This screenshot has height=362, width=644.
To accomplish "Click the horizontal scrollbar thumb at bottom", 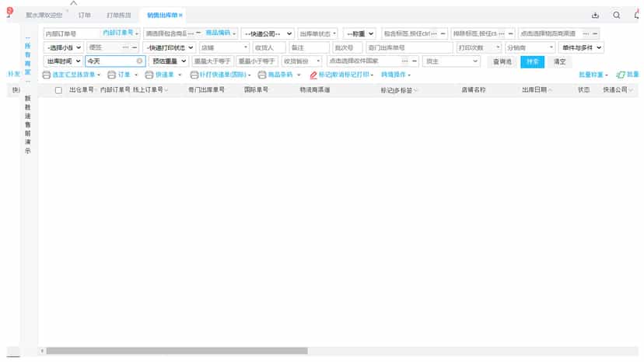I will tap(177, 351).
